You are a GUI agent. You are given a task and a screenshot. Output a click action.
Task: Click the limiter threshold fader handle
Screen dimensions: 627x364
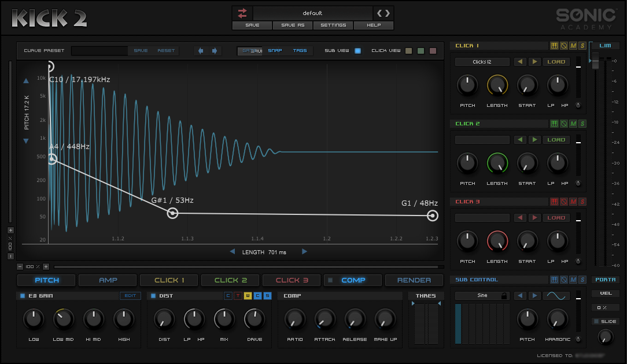click(x=595, y=62)
